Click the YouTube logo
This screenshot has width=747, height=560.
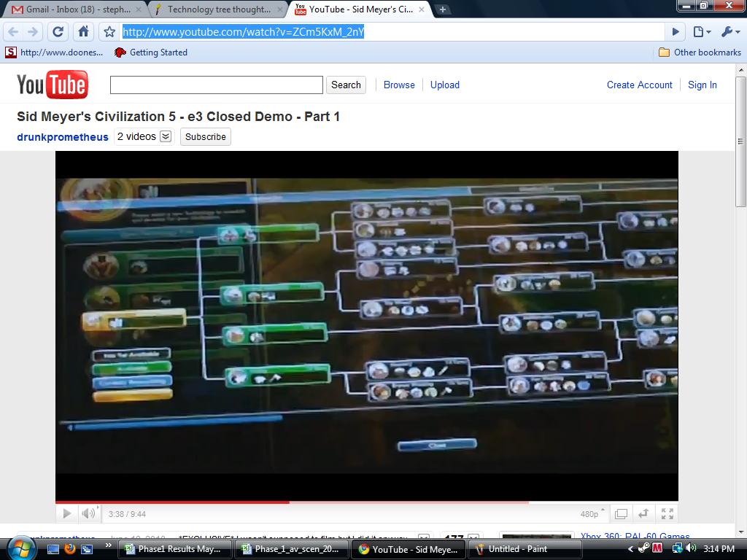[x=53, y=85]
